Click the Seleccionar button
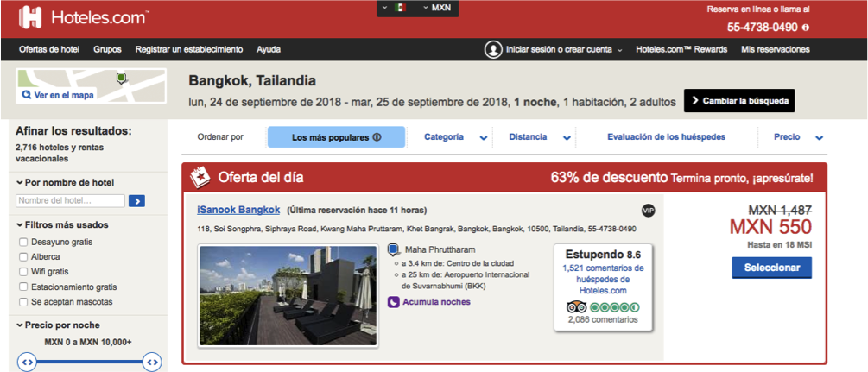 click(x=771, y=268)
